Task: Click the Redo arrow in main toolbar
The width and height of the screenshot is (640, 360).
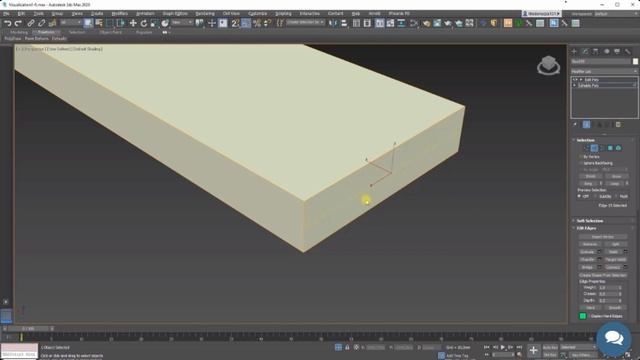Action: (x=18, y=23)
